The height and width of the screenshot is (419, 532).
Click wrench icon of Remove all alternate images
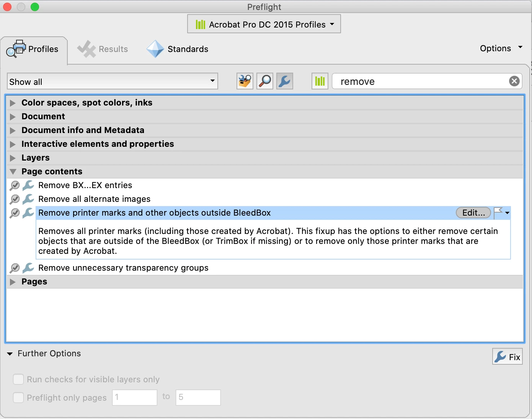pos(28,199)
